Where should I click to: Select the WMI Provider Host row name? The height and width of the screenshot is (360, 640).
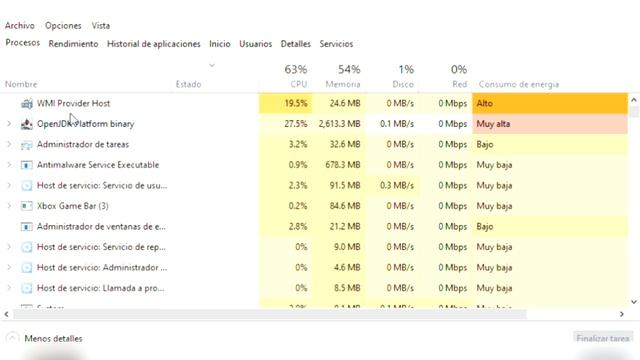coord(73,103)
